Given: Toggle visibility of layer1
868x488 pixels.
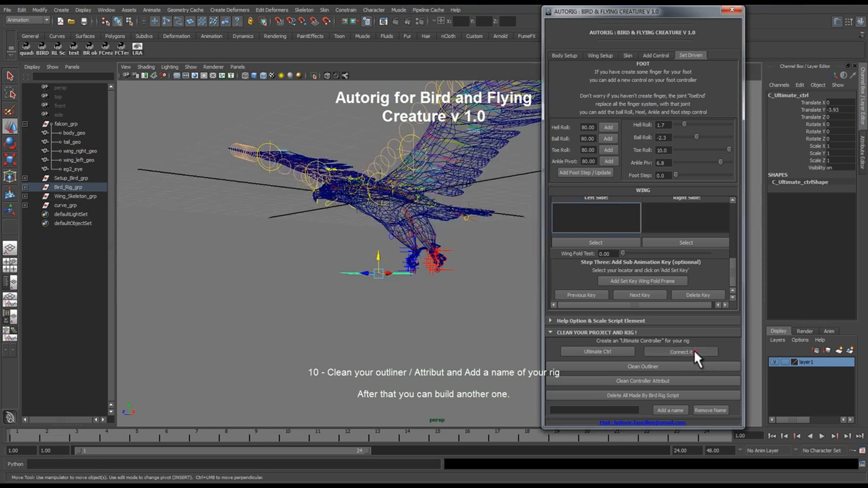Looking at the screenshot, I should (774, 362).
